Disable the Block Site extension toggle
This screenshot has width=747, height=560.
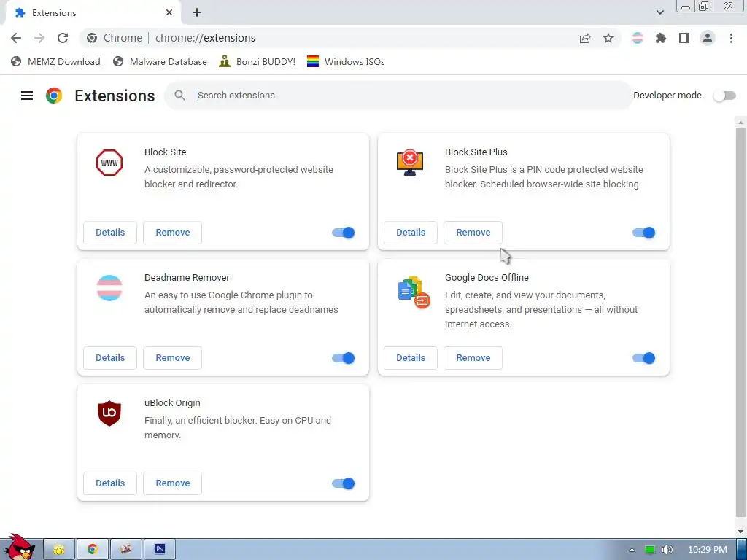[344, 233]
